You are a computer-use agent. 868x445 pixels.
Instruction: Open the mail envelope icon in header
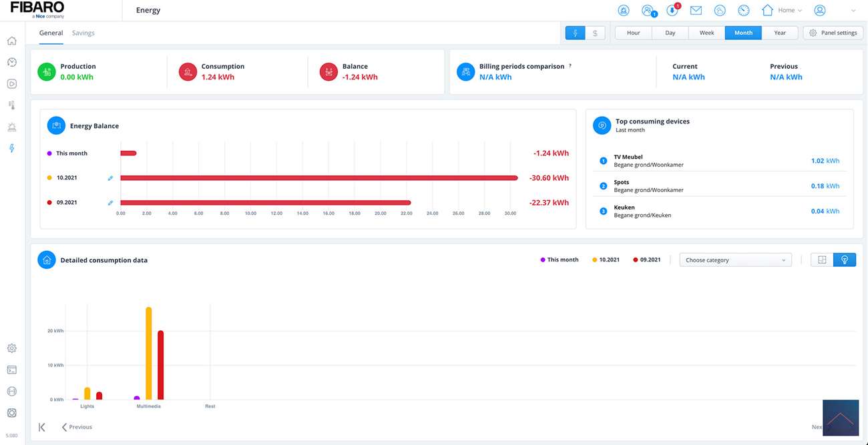(696, 11)
